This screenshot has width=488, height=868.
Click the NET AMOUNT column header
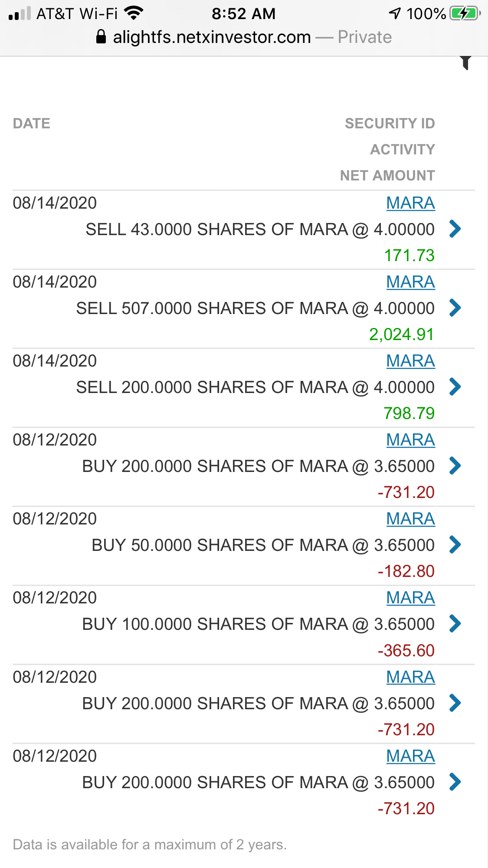387,176
